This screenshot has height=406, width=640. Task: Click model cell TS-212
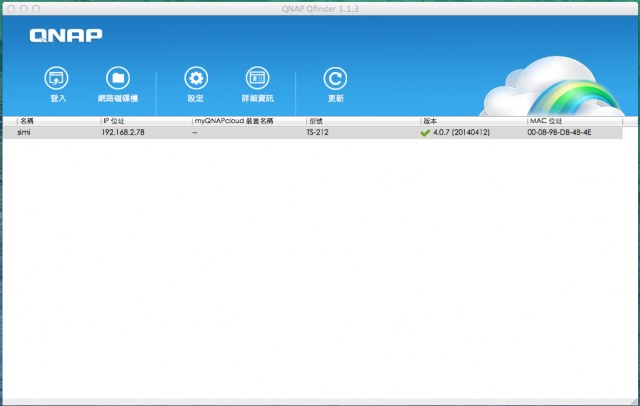[x=318, y=132]
